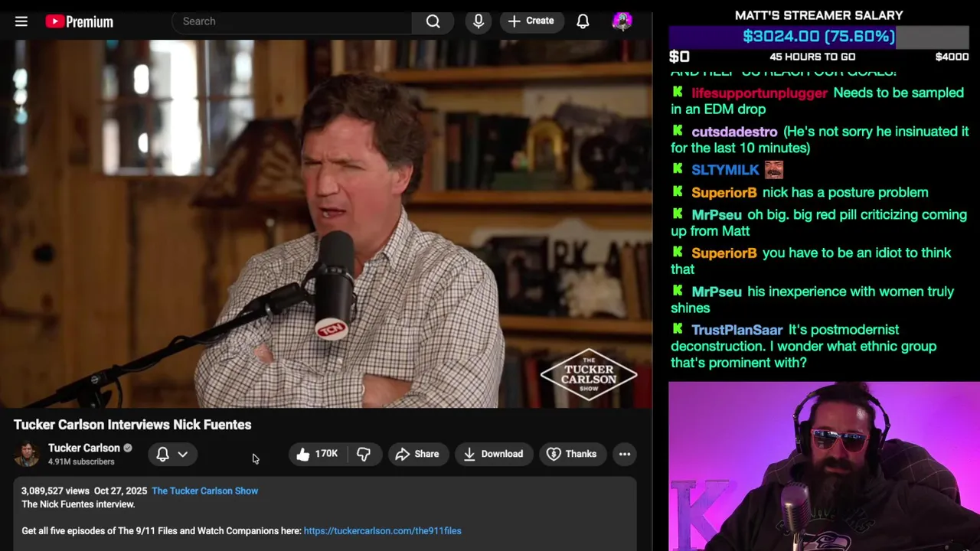This screenshot has height=551, width=980.
Task: Click the video player frame
Action: [x=326, y=223]
